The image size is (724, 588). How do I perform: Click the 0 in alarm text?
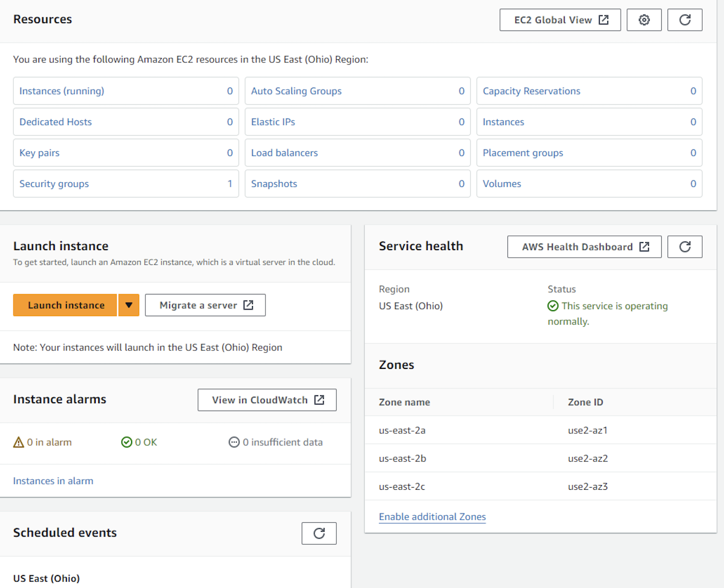coord(49,442)
